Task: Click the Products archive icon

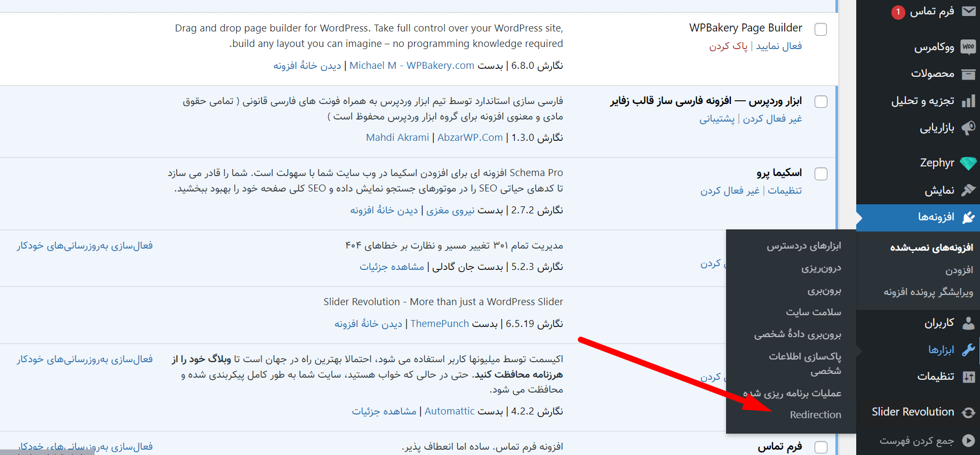Action: tap(968, 74)
